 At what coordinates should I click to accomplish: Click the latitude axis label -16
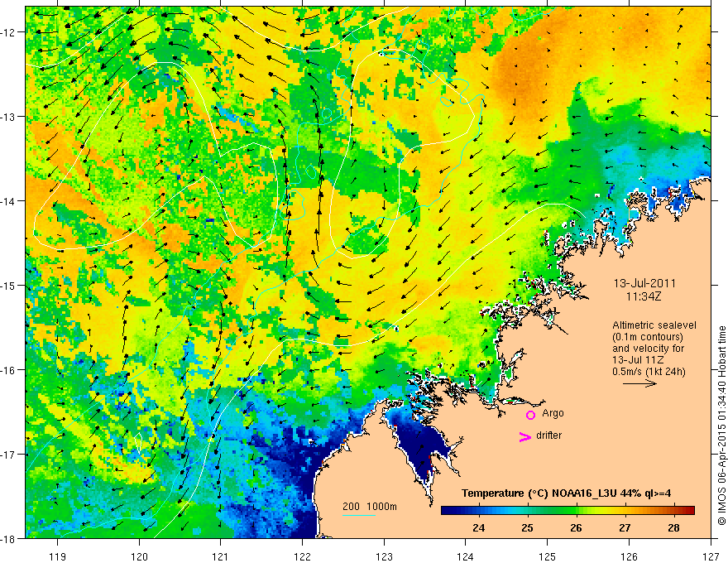(9, 370)
